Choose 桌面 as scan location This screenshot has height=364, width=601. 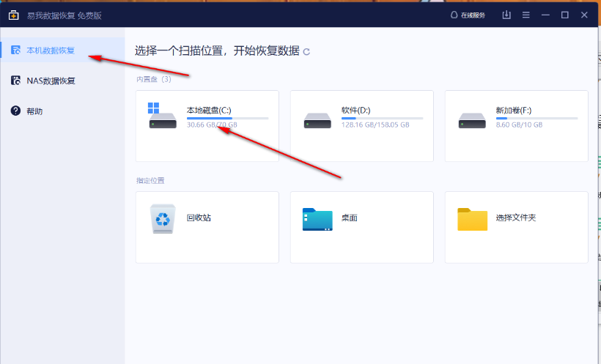pyautogui.click(x=362, y=227)
